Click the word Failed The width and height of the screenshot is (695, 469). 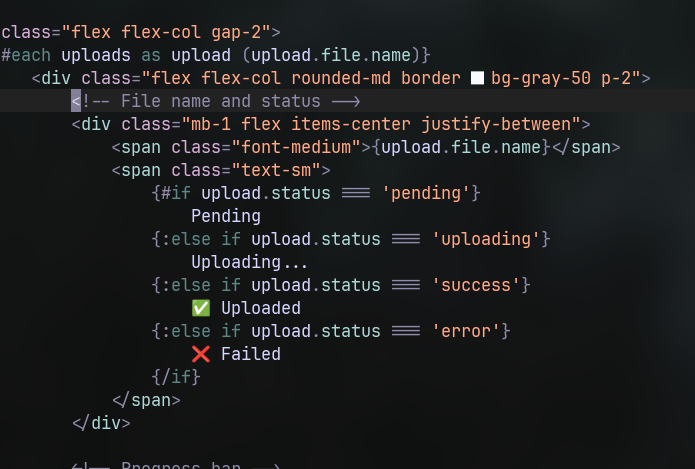pos(251,354)
